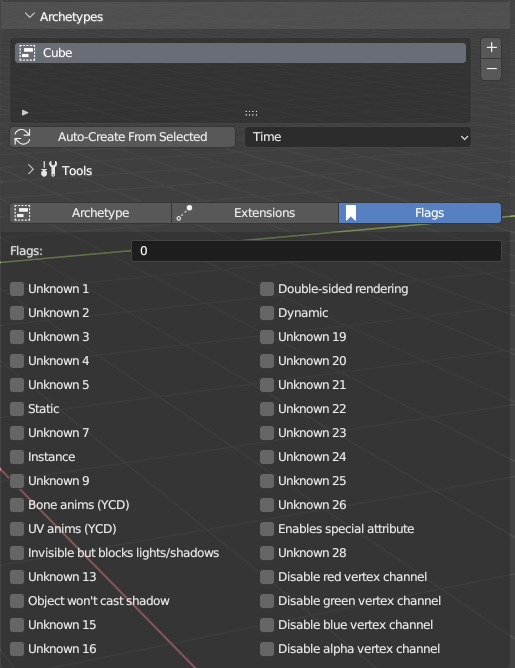This screenshot has width=515, height=668.
Task: Open the Time dropdown menu
Action: [x=358, y=137]
